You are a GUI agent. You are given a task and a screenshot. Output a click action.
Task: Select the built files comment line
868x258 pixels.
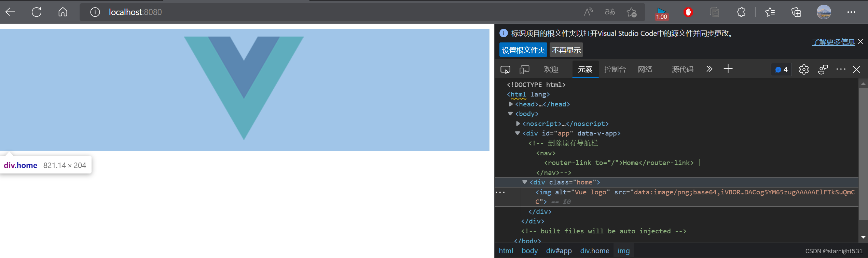pos(604,231)
